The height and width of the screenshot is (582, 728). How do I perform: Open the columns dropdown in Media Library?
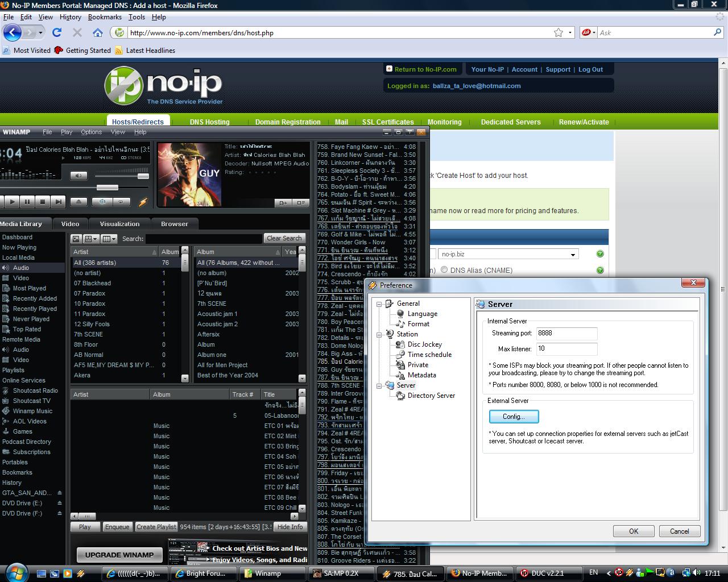pos(109,239)
